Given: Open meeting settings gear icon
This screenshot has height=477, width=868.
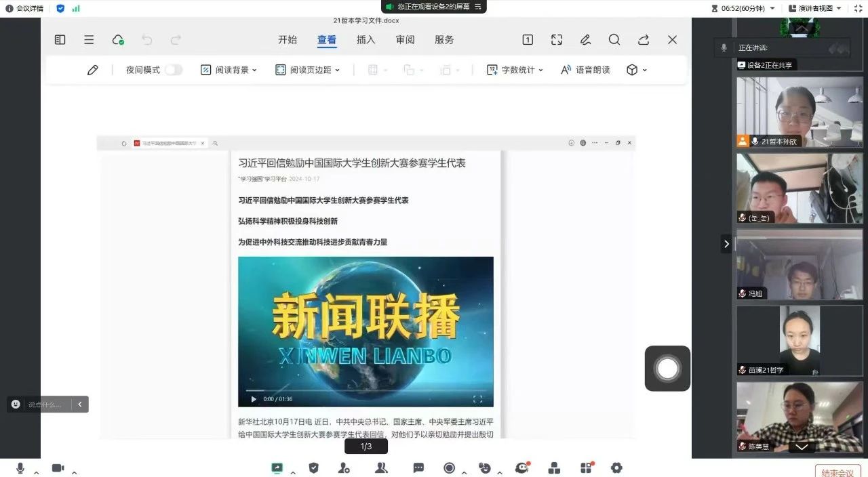Looking at the screenshot, I should point(616,468).
